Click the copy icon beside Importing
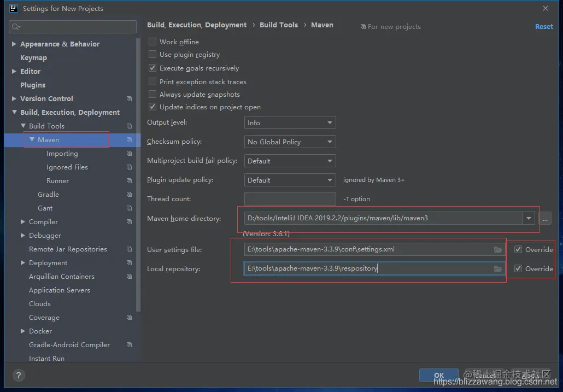The image size is (563, 392). (x=129, y=153)
